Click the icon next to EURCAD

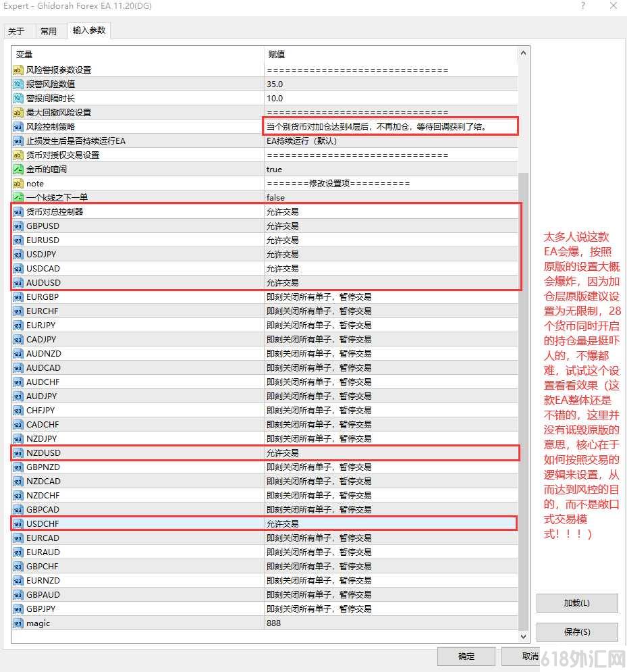(18, 538)
